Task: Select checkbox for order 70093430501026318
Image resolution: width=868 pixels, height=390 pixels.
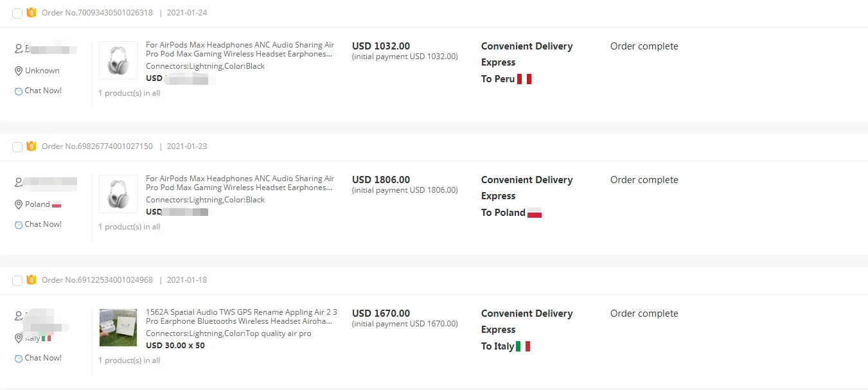Action: (x=17, y=13)
